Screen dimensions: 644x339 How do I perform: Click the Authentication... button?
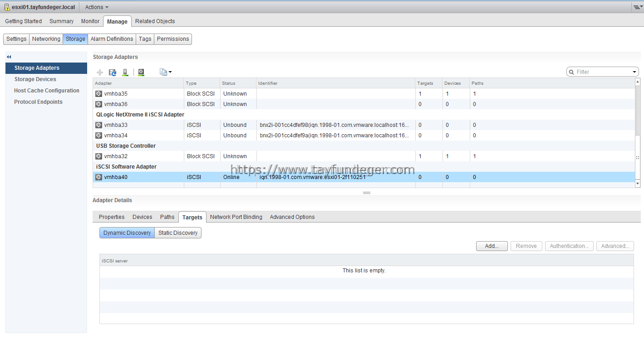click(x=569, y=246)
